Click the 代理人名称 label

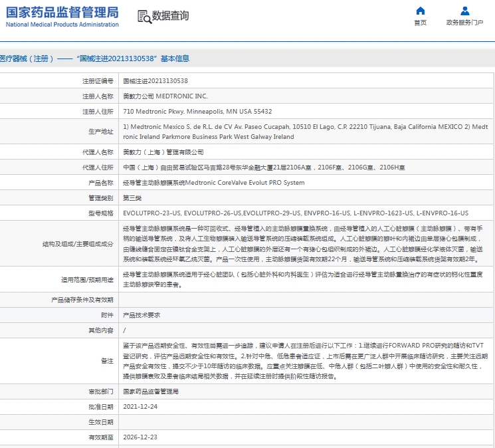tap(98, 152)
